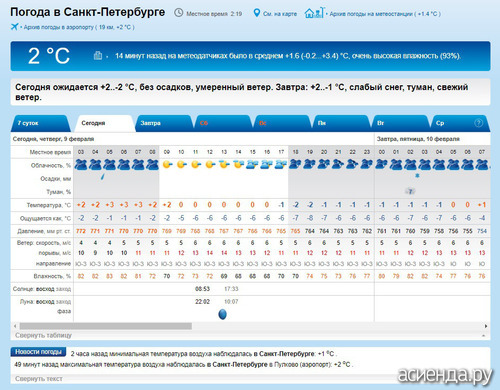Click the Сегодня, четверг, 9 февраля heading
This screenshot has width=500, height=390.
click(x=53, y=139)
